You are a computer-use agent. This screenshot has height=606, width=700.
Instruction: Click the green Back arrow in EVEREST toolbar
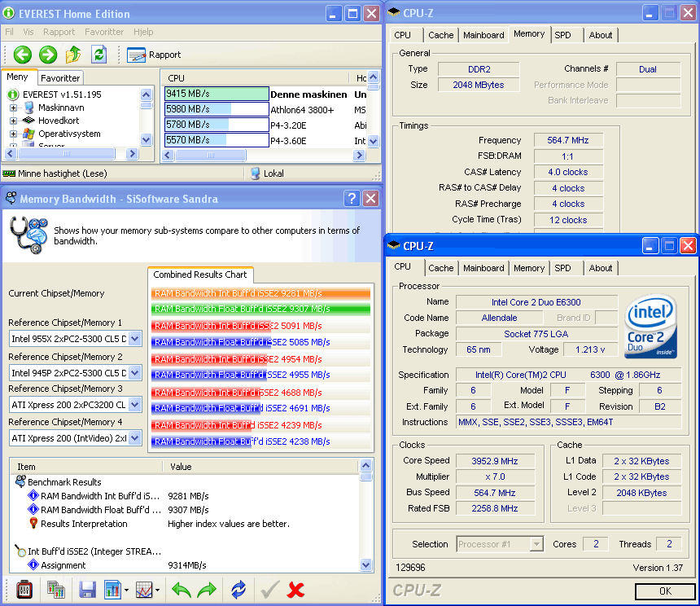[22, 55]
